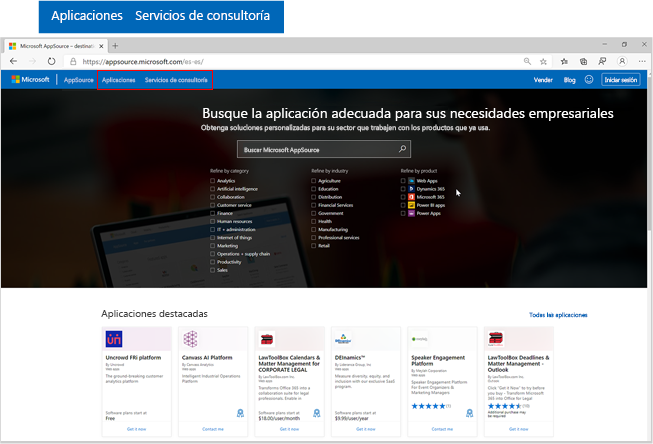653x444 pixels.
Task: Click the DEInamics app icon
Action: point(343,339)
